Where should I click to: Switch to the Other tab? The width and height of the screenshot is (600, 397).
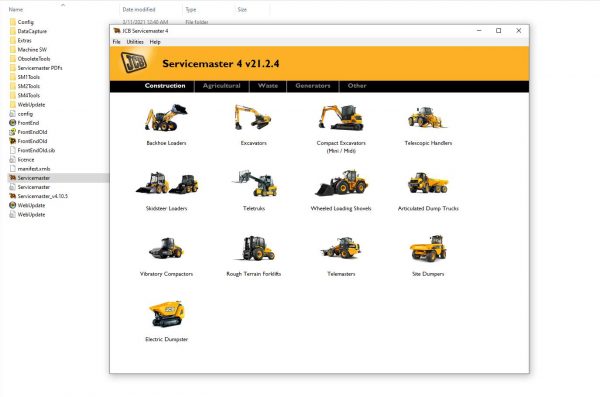pyautogui.click(x=357, y=86)
